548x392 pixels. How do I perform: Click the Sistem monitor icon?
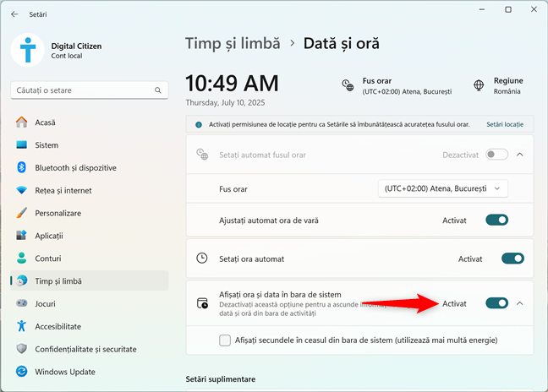(22, 144)
